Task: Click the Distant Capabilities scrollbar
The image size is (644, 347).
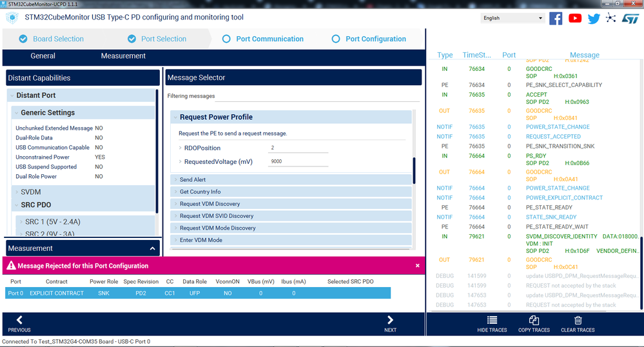Action: tap(157, 151)
